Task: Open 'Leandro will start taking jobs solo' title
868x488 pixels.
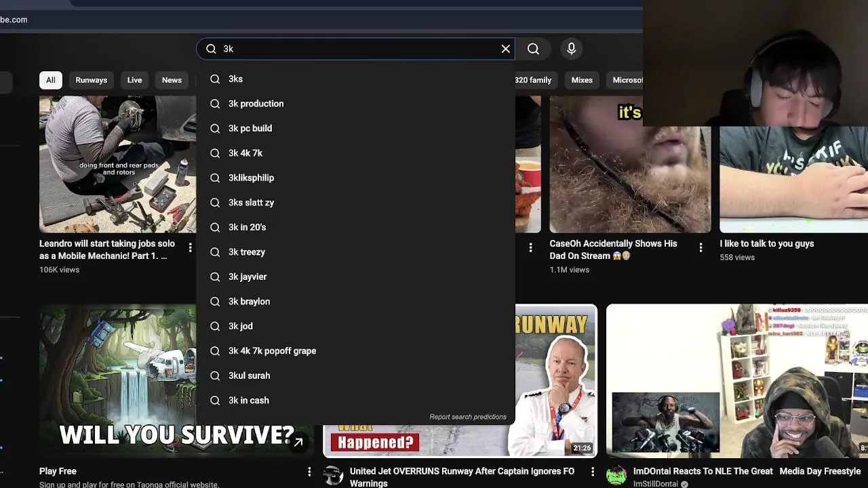Action: 107,249
